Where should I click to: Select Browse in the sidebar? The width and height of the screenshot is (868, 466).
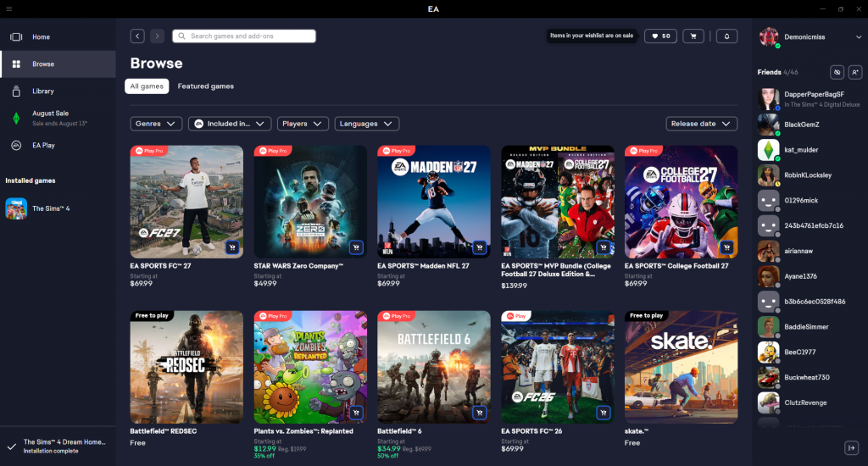[x=58, y=64]
